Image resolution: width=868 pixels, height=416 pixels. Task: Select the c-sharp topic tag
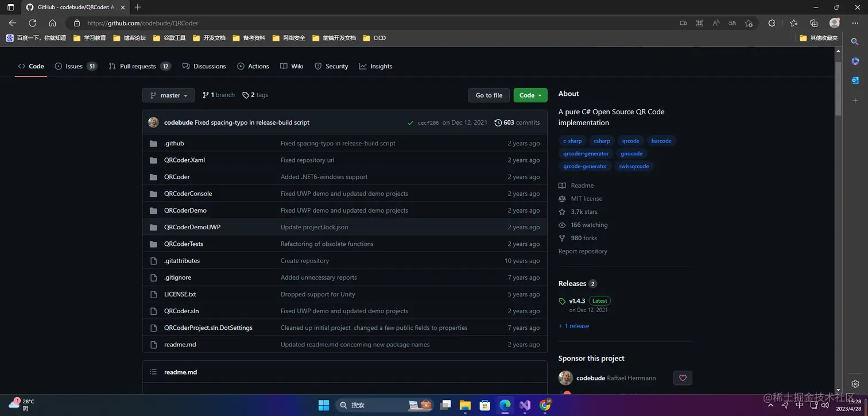572,141
